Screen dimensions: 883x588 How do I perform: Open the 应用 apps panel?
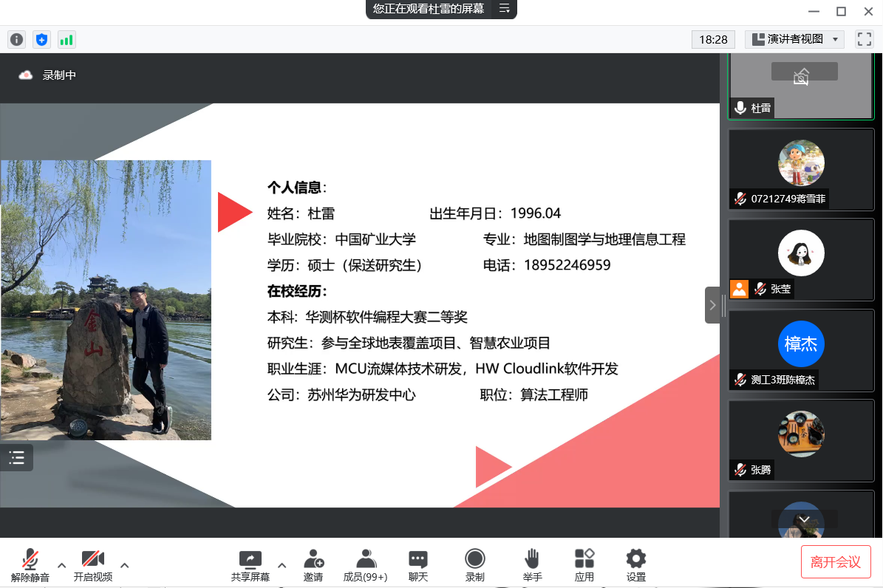click(x=584, y=564)
